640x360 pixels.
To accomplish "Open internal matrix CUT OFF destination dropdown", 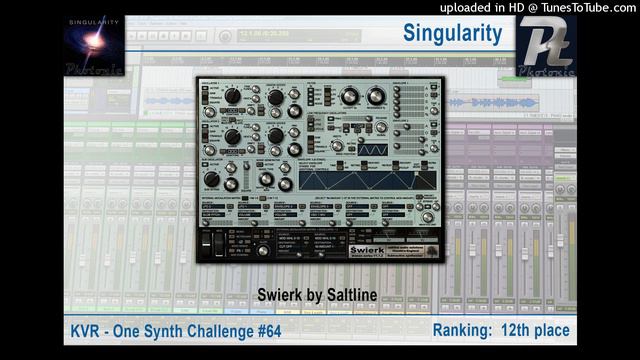I will coord(292,247).
